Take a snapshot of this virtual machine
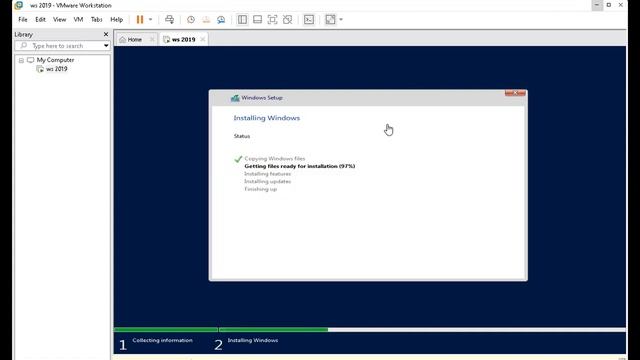This screenshot has height=360, width=640. pyautogui.click(x=191, y=19)
